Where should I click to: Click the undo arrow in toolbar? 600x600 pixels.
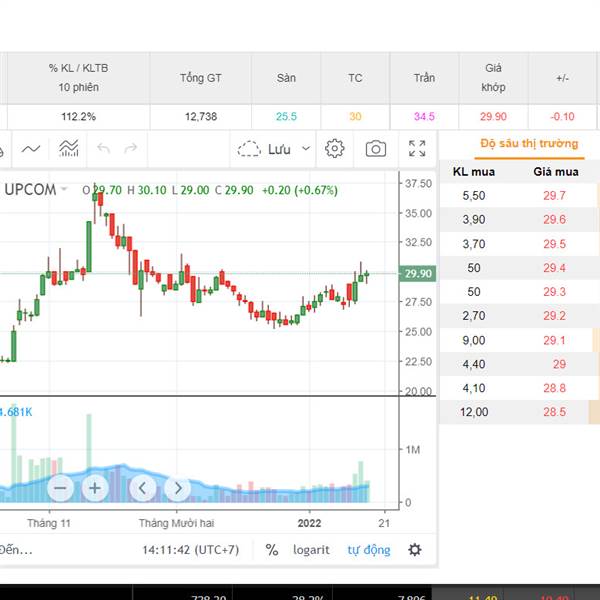coord(103,149)
